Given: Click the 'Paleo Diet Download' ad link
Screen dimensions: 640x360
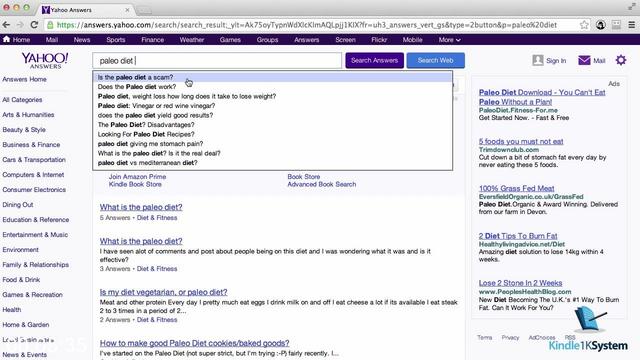Looking at the screenshot, I should point(542,97).
